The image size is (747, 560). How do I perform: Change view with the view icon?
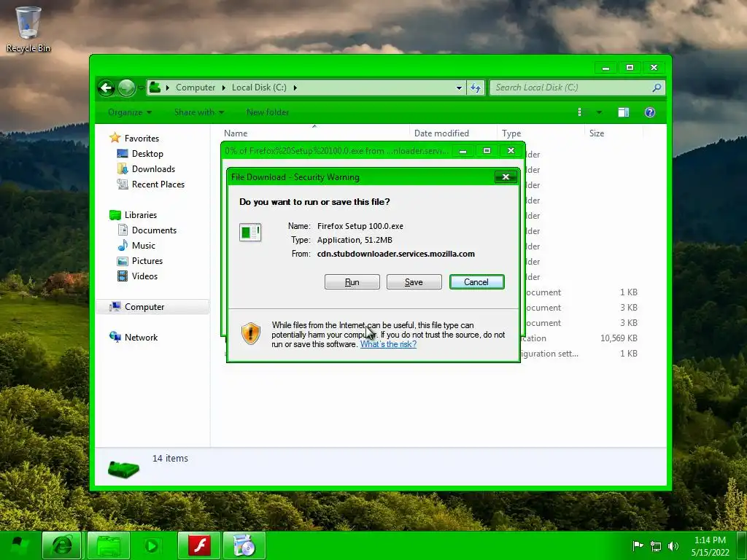[580, 112]
